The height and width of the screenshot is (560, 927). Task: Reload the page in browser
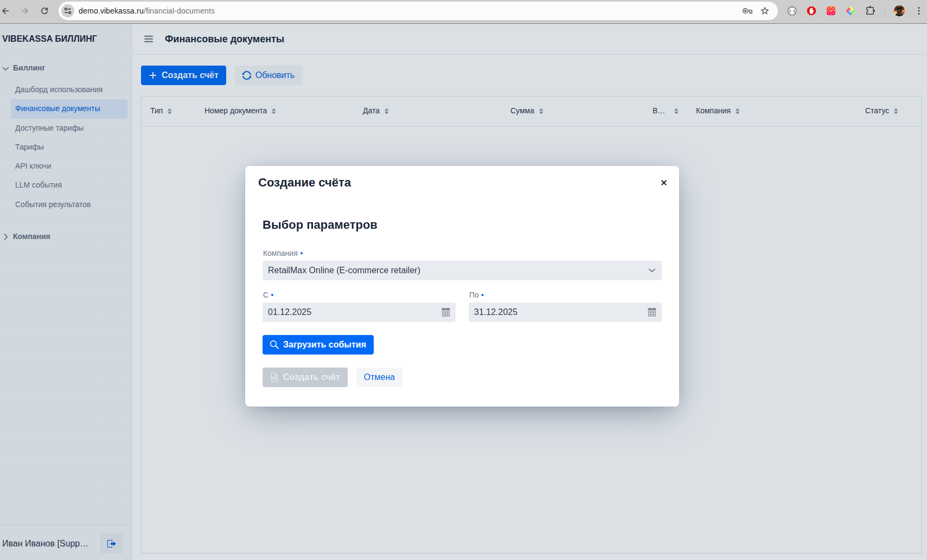[44, 11]
